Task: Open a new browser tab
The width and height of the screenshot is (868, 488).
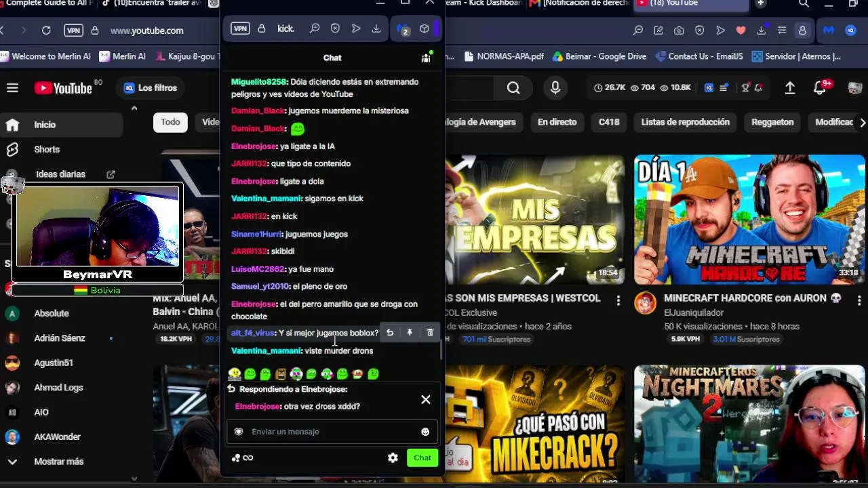Action: click(760, 3)
